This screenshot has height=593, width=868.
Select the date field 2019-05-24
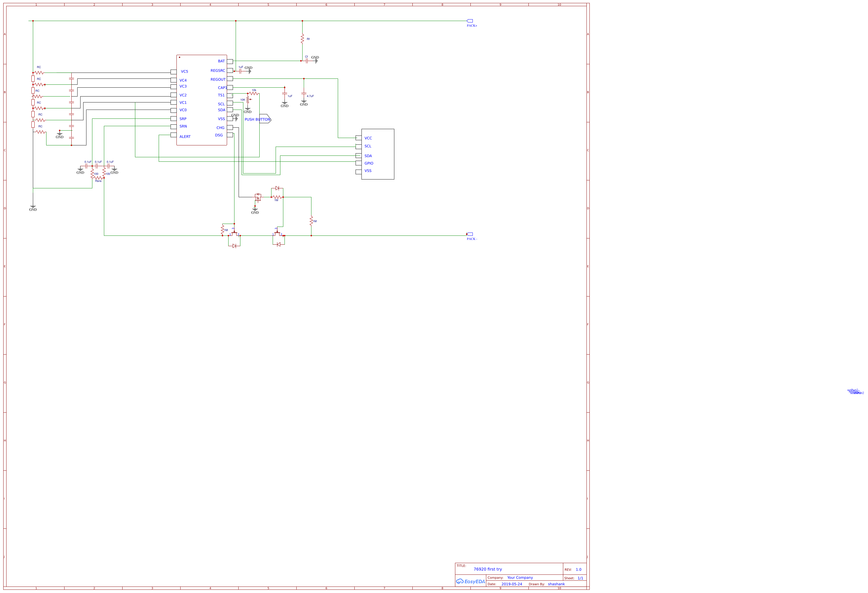511,584
